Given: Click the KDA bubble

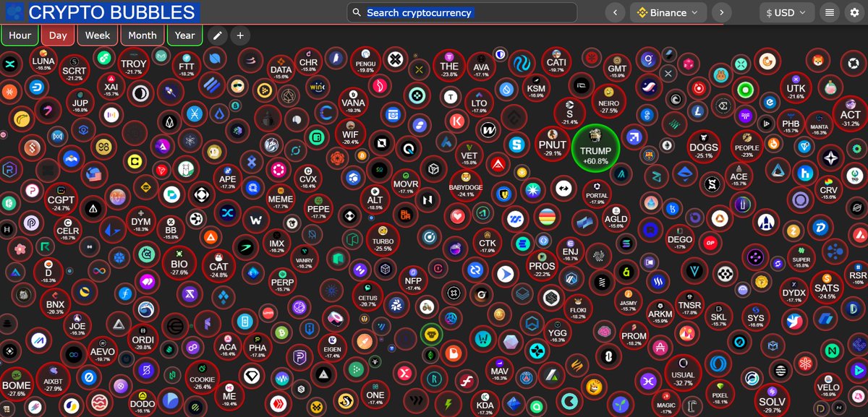Looking at the screenshot, I should pos(485,404).
